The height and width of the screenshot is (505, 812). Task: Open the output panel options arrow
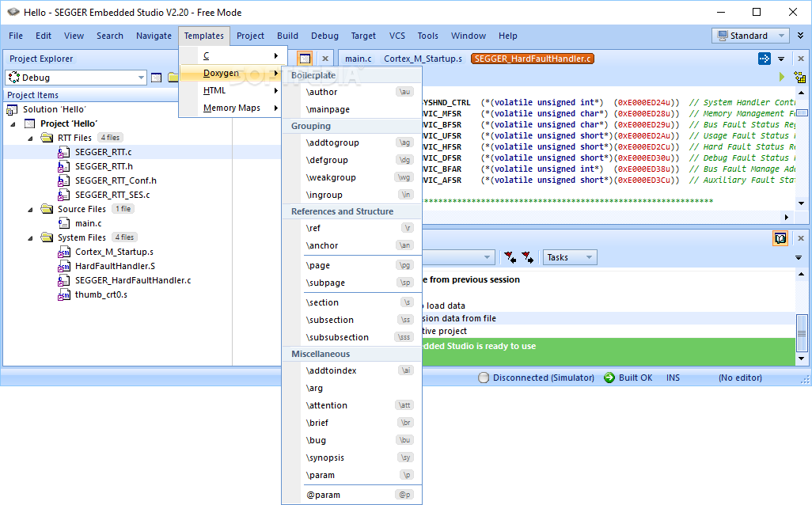pos(799,257)
